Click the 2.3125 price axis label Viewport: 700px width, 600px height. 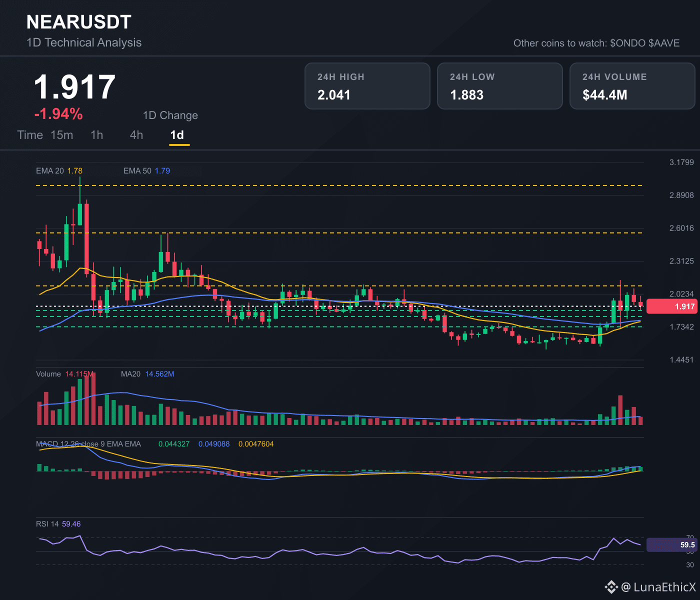[x=681, y=261]
